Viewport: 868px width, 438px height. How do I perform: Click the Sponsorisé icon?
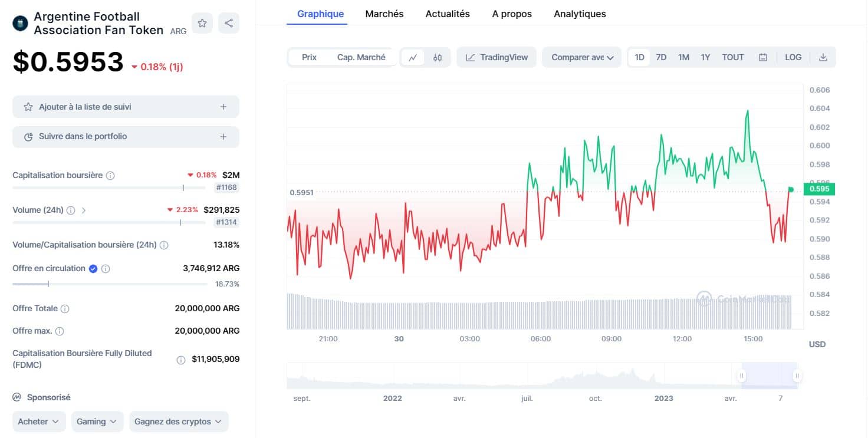click(x=17, y=398)
